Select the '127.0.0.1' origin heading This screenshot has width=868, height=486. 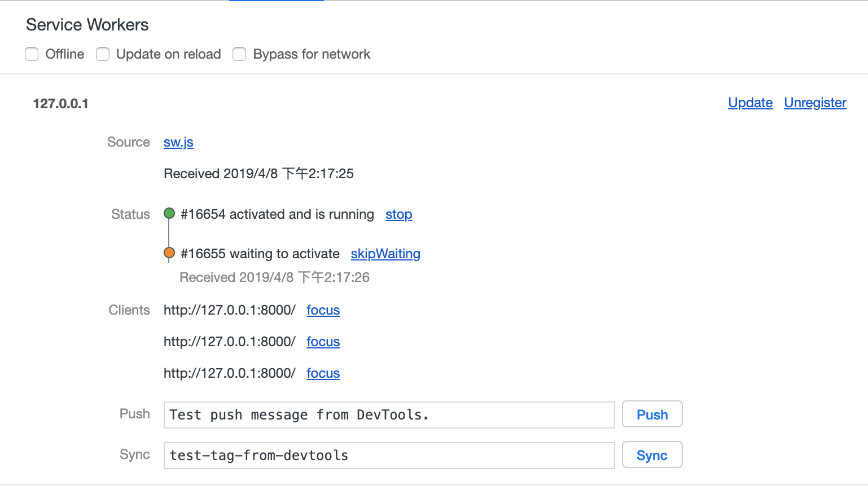[x=61, y=104]
